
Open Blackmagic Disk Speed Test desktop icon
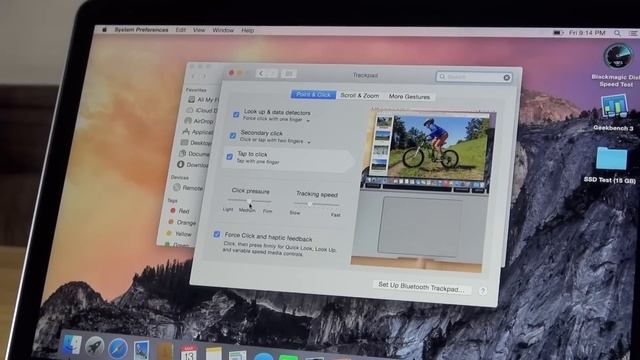(618, 56)
